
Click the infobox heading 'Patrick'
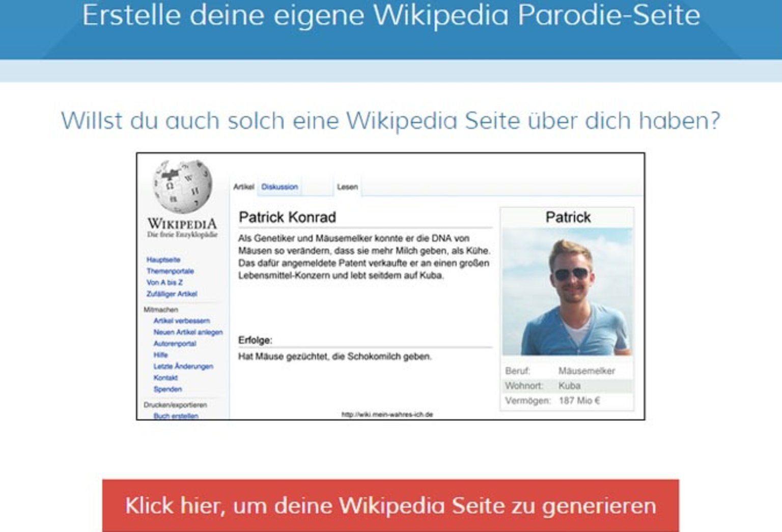tap(568, 217)
